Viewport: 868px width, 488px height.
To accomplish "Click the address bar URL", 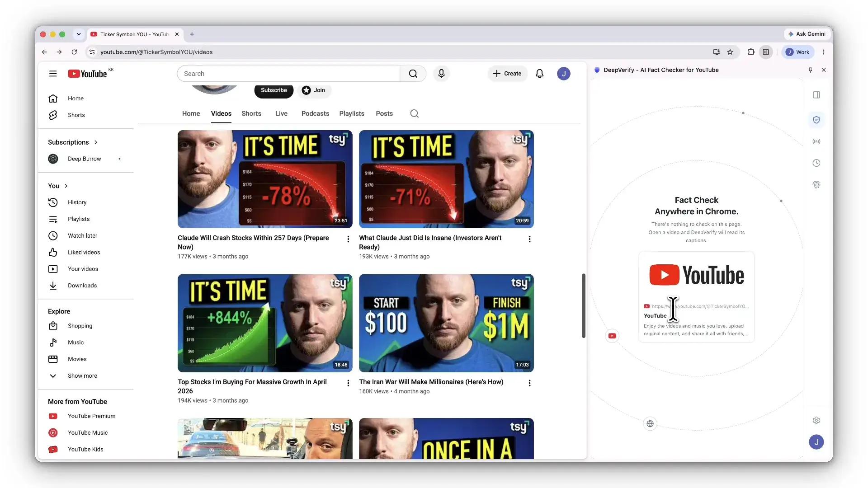I will click(156, 52).
